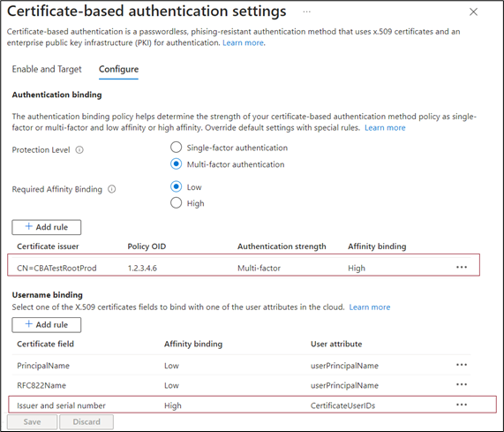Add rule under Username binding
504x432 pixels.
pyautogui.click(x=47, y=325)
